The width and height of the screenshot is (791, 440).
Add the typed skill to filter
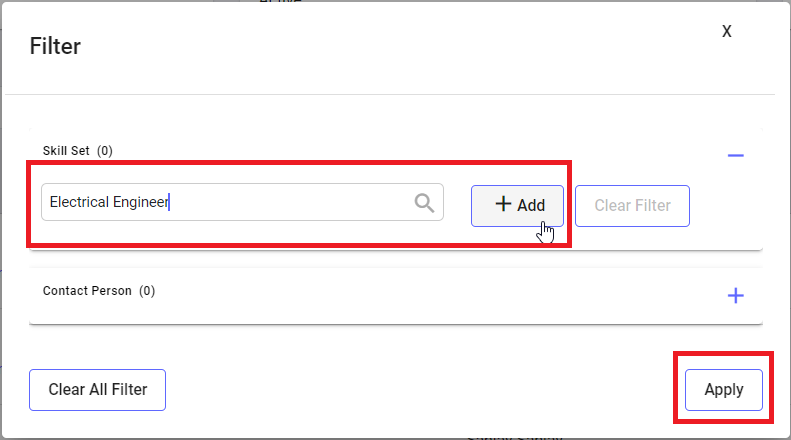(x=517, y=206)
